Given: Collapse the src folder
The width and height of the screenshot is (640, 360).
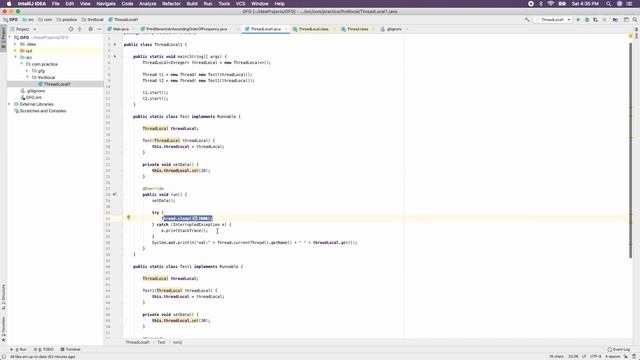Looking at the screenshot, I should tap(16, 57).
